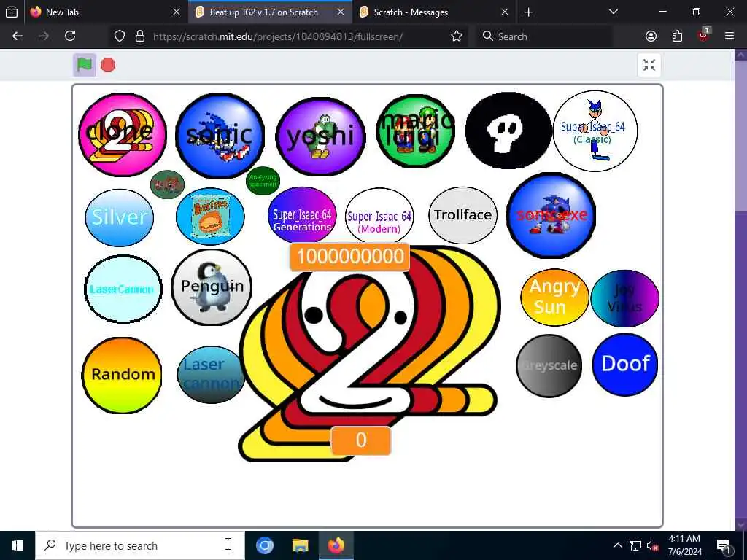Open the extensions puzzle icon
The width and height of the screenshot is (747, 560).
click(677, 36)
